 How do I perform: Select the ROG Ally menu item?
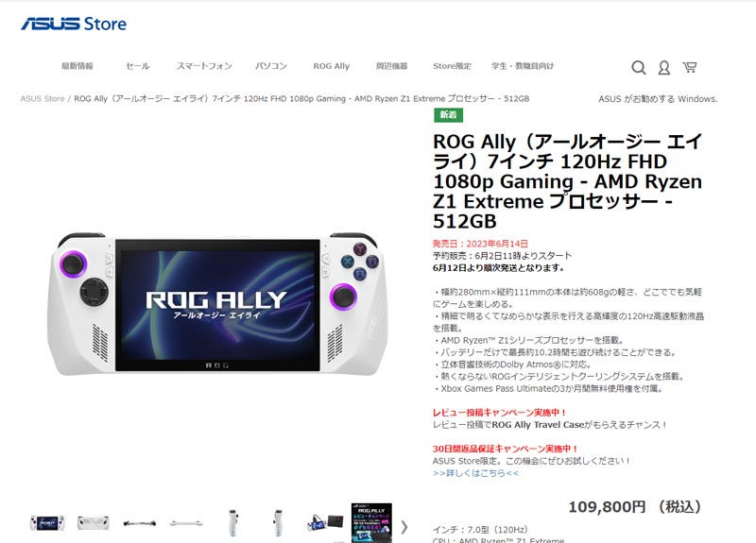(332, 66)
